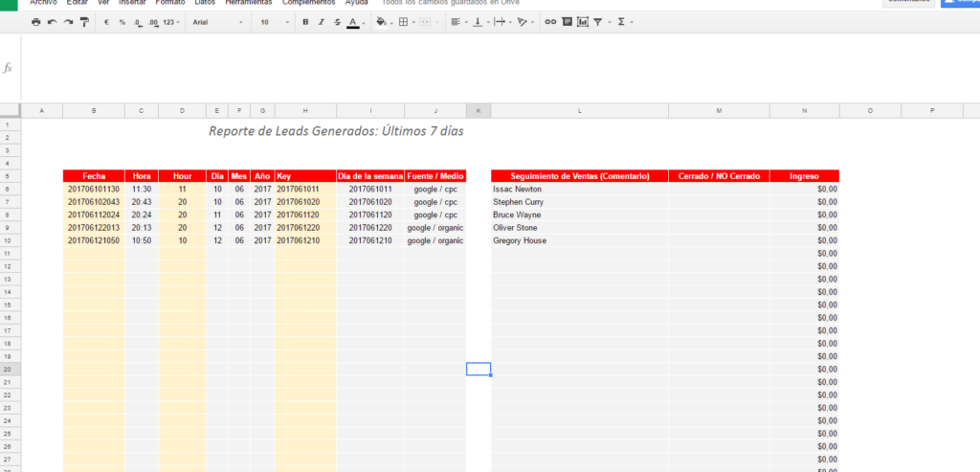Select the Paint format roller tool
980x472 pixels.
[84, 22]
